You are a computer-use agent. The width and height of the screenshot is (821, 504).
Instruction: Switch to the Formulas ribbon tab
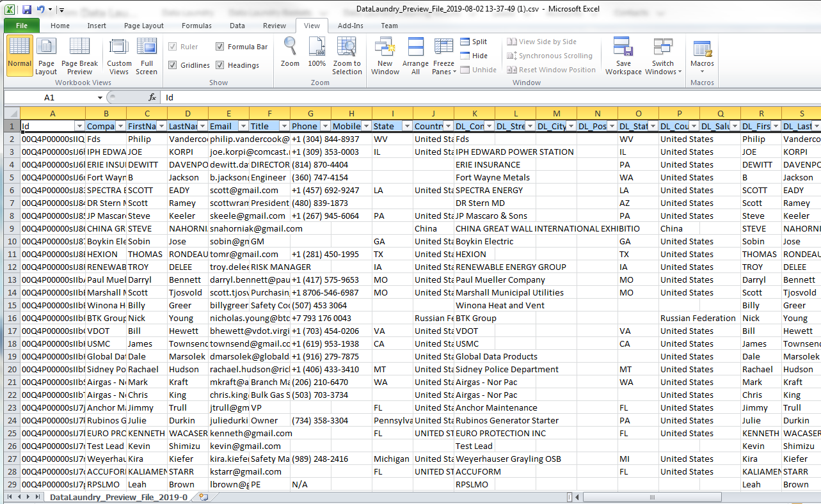coord(196,26)
